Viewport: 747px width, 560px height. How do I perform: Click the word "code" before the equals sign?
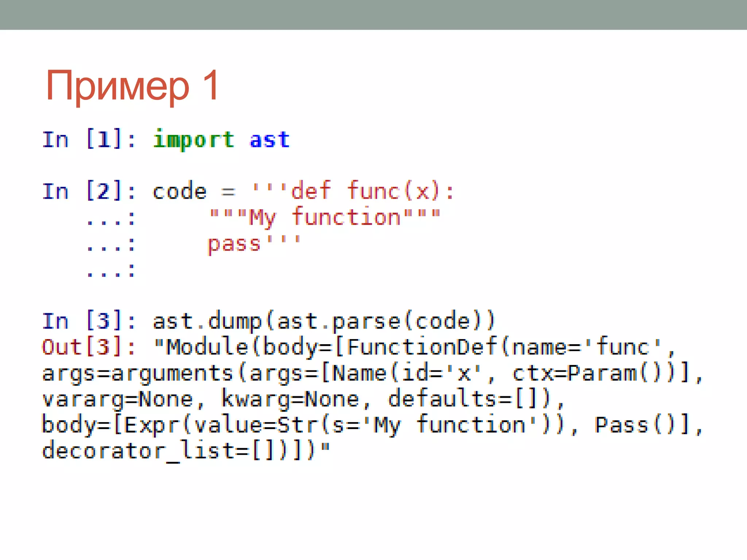(179, 191)
